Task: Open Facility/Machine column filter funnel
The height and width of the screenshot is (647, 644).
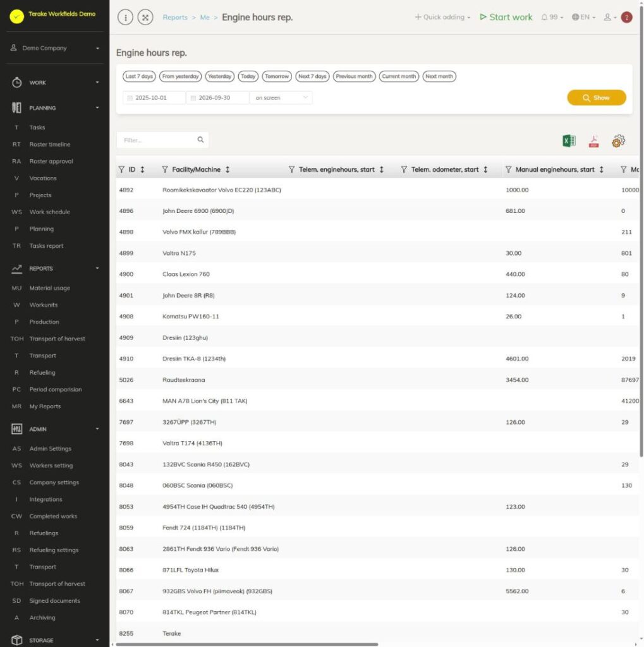Action: coord(165,169)
